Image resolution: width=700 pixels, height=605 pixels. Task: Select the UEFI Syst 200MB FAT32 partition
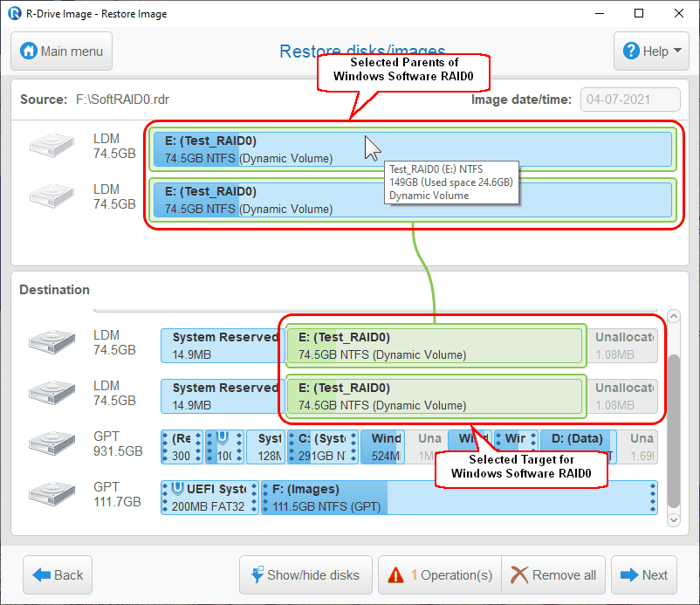tap(209, 498)
